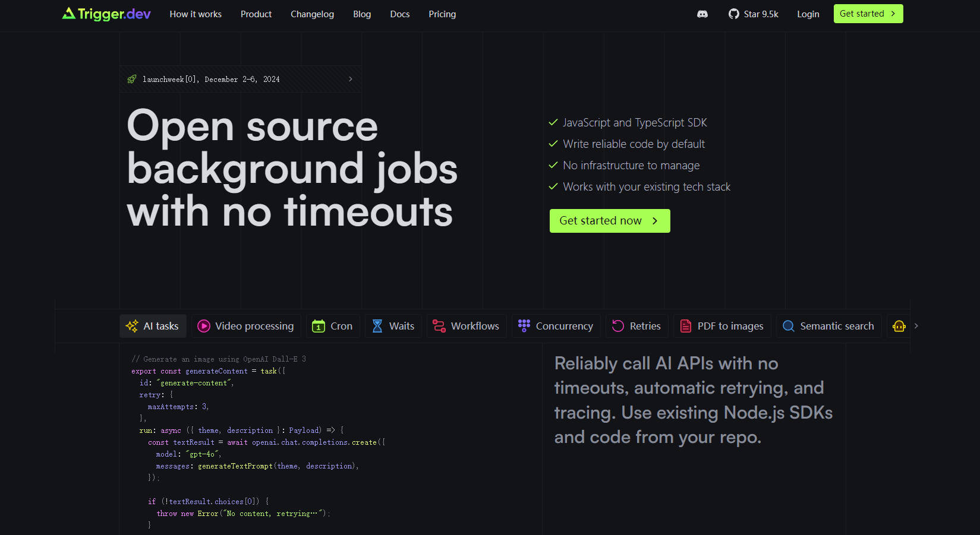Screen dimensions: 980x535
Task: Click the Cron calendar icon
Action: (319, 326)
